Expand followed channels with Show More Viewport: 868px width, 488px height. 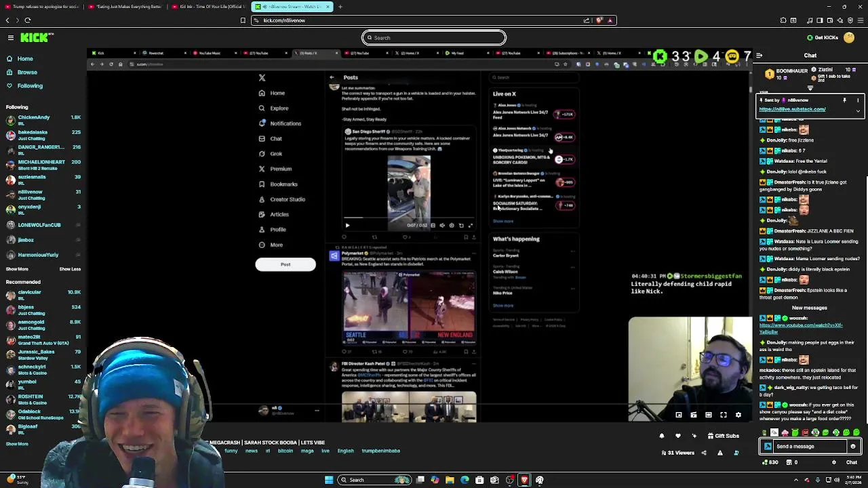click(17, 269)
